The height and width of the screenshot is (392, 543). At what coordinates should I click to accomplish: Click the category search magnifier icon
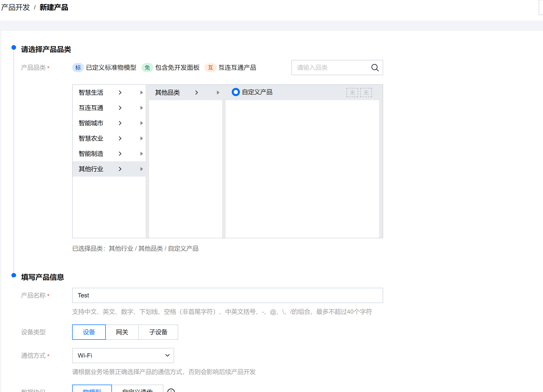click(x=375, y=68)
